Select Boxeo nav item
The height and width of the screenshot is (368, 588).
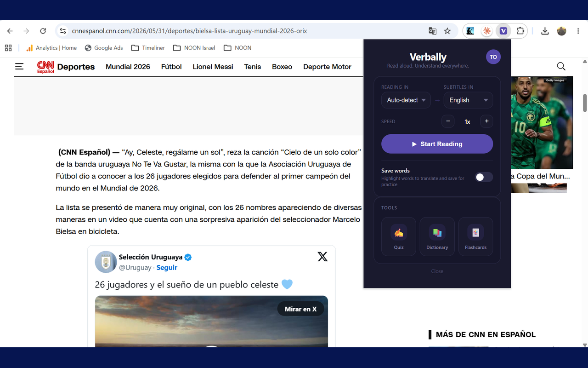pos(282,67)
